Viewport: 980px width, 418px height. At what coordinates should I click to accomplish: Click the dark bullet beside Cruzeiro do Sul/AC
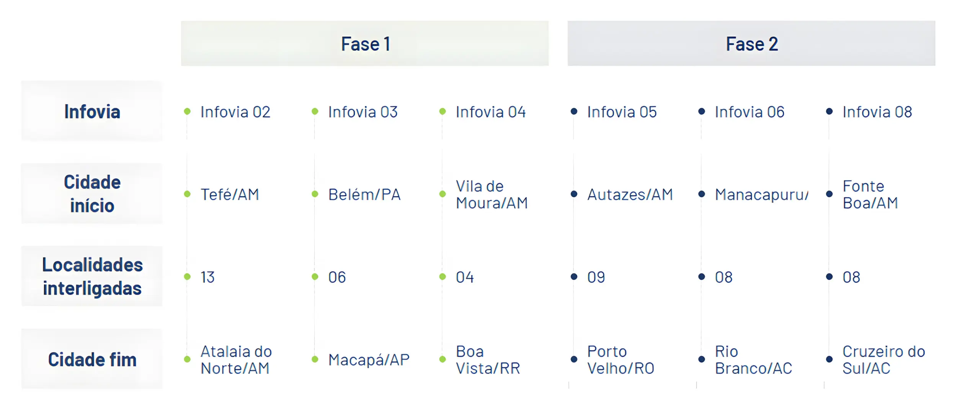pos(829,359)
